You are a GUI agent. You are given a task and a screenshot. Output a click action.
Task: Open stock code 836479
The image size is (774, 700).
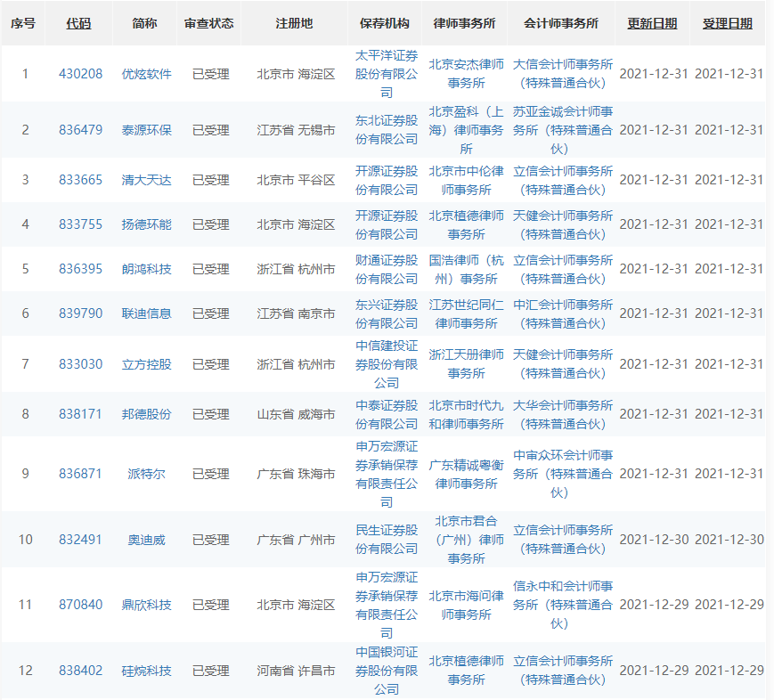point(80,130)
